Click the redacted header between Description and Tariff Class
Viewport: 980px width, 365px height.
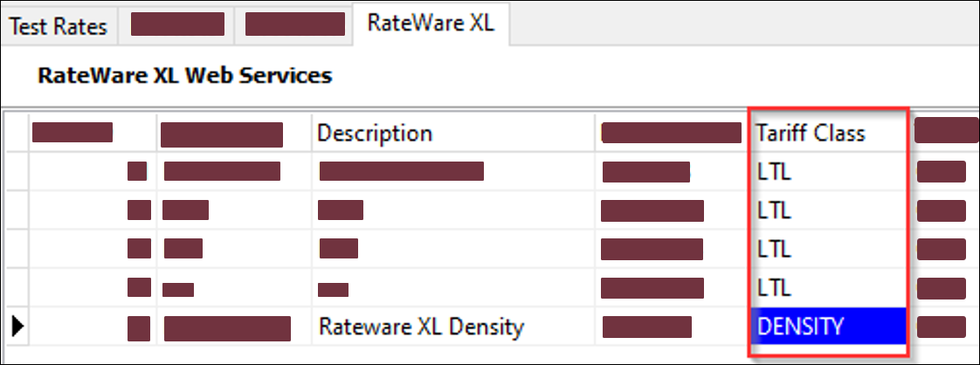point(671,133)
